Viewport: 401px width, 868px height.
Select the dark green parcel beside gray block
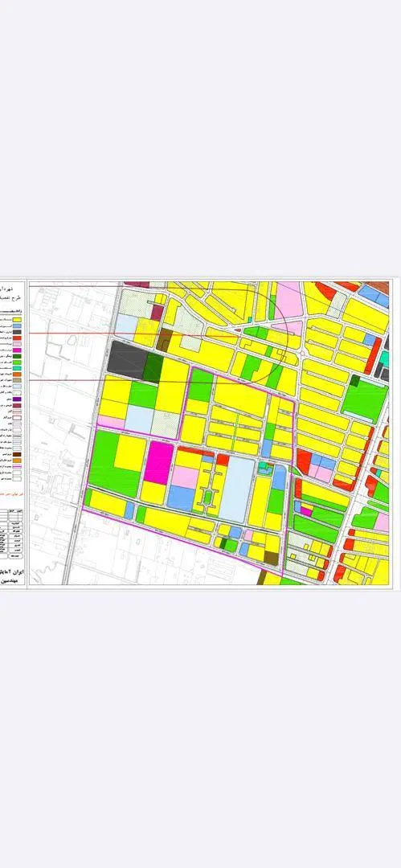(x=153, y=368)
